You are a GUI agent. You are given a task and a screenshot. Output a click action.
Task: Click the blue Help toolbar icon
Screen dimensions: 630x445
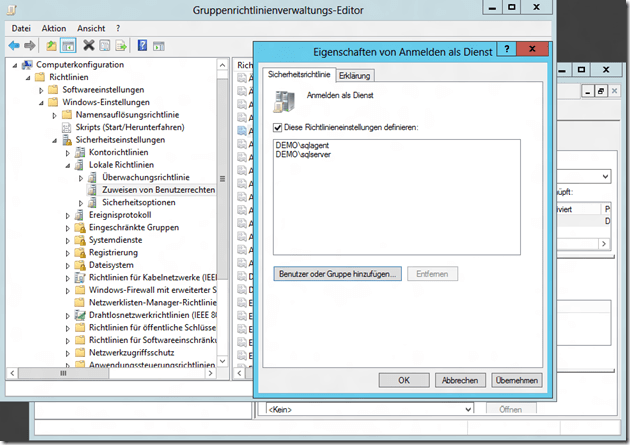[x=142, y=45]
